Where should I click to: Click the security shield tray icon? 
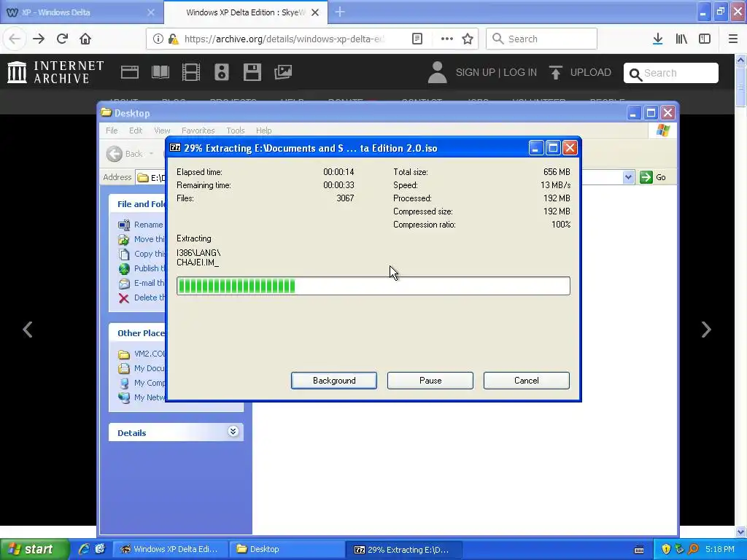click(666, 549)
